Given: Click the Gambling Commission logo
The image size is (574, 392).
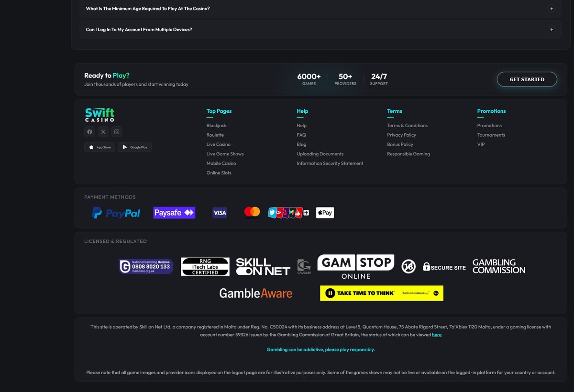Looking at the screenshot, I should coord(499,266).
